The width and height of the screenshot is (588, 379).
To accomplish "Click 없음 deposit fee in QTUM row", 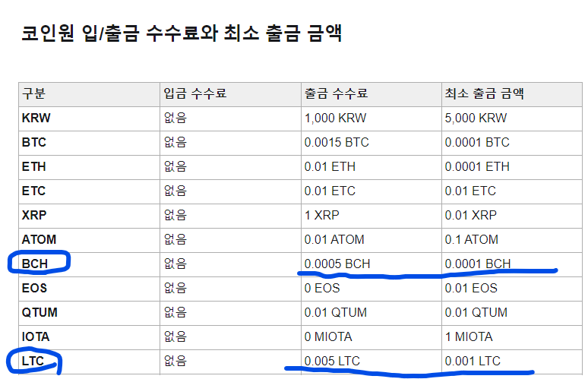I will pos(175,312).
